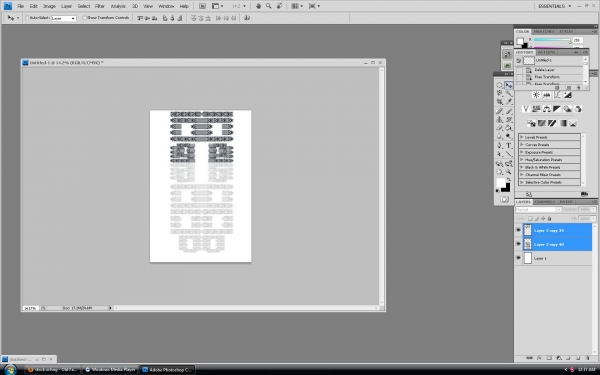
Task: Open Windows Media Player from the taskbar
Action: (111, 370)
